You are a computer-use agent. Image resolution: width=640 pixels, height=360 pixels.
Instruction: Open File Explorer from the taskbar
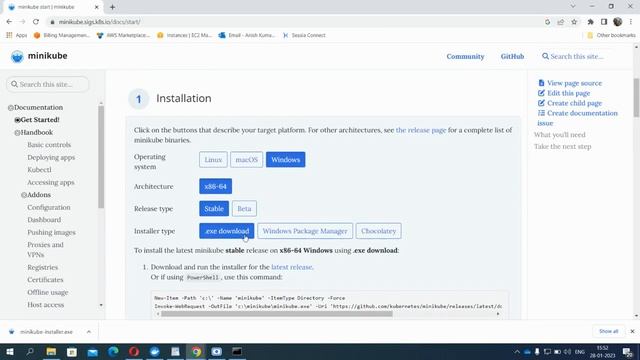point(51,351)
